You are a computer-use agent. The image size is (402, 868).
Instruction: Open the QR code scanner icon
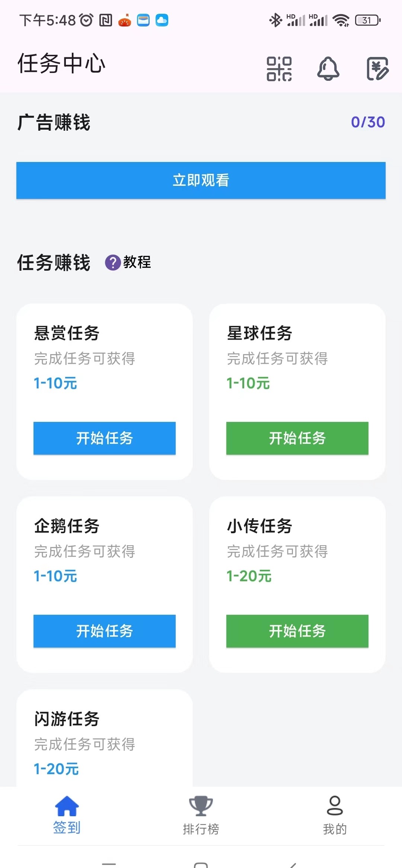click(279, 69)
